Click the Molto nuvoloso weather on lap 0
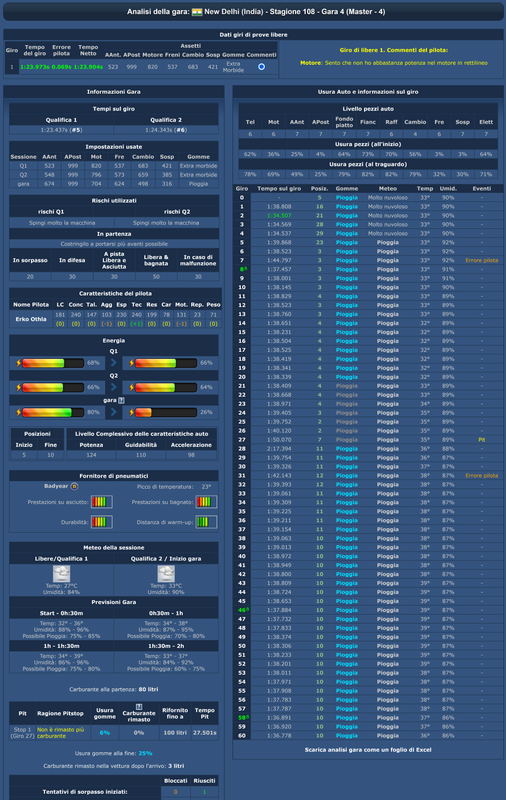This screenshot has height=800, width=506. point(388,197)
